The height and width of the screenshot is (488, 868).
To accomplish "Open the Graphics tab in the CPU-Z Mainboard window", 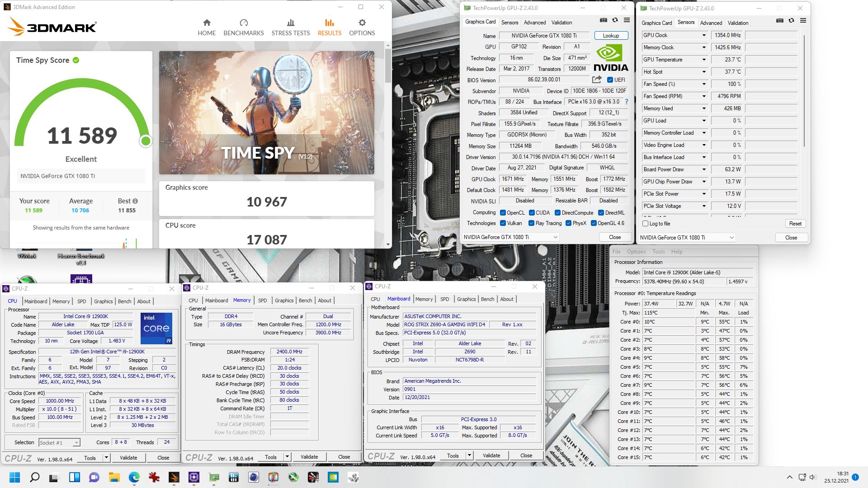I will 466,299.
